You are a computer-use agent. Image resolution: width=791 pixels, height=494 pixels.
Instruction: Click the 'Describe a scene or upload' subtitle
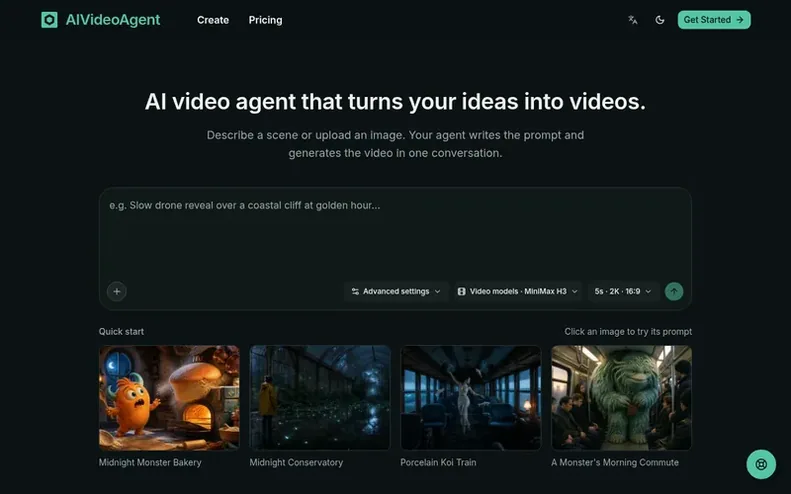click(395, 144)
